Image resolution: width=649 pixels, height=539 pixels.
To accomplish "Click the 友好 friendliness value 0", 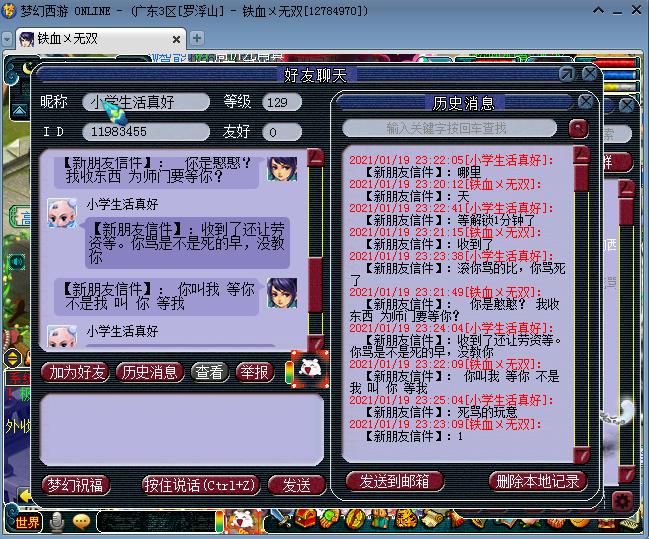I will pyautogui.click(x=282, y=132).
